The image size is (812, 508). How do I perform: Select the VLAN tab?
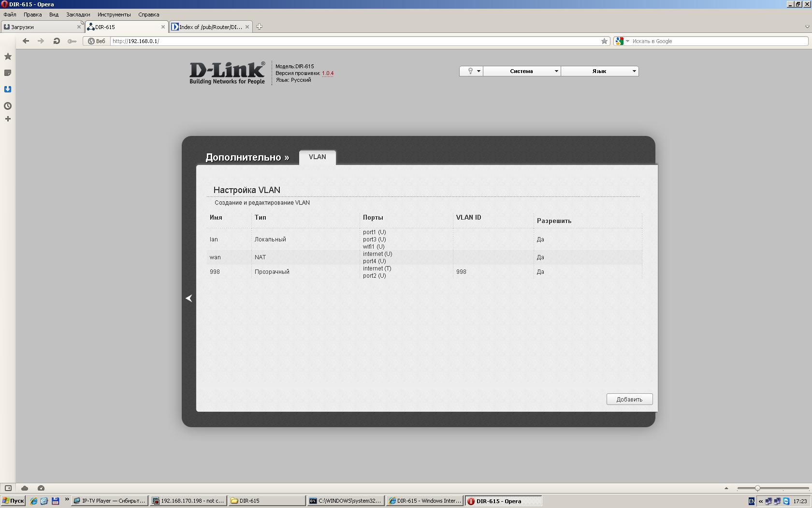[x=318, y=157]
